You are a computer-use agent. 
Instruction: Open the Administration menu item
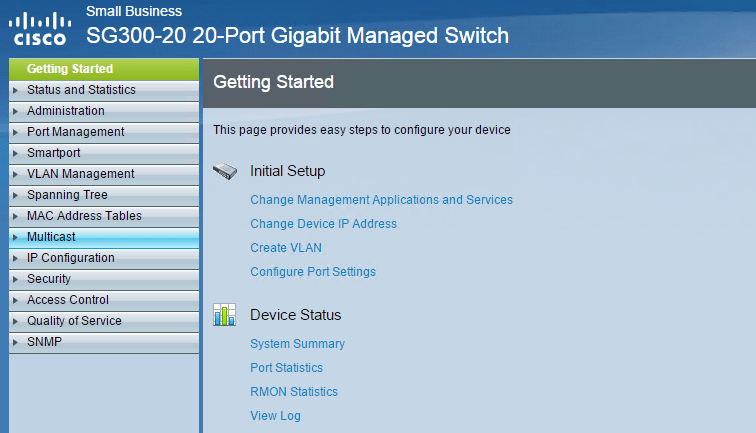click(66, 111)
